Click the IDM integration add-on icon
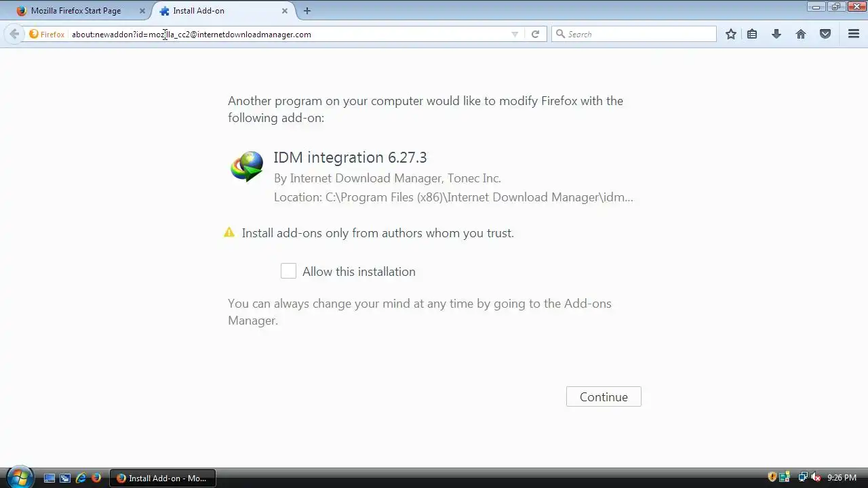 247,167
